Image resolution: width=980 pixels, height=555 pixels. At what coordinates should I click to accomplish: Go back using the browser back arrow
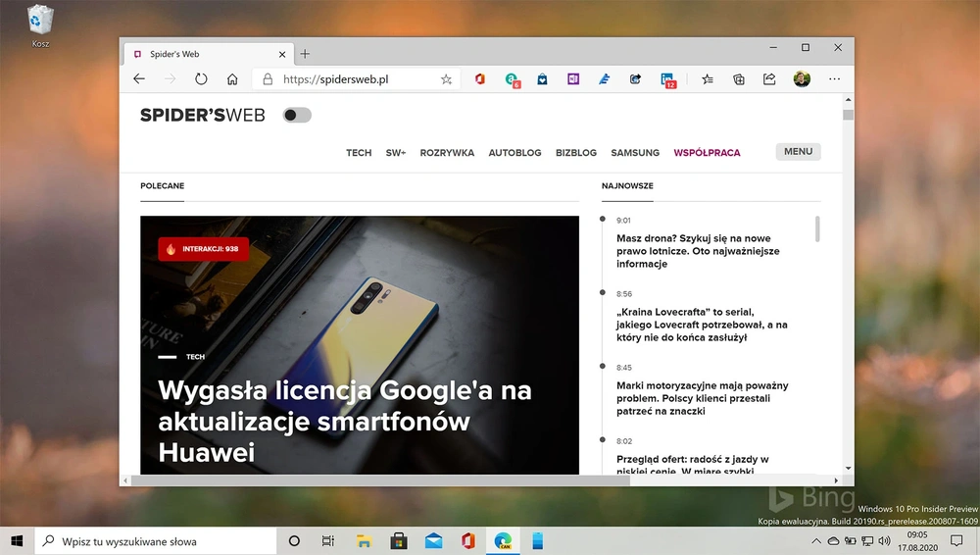point(139,78)
